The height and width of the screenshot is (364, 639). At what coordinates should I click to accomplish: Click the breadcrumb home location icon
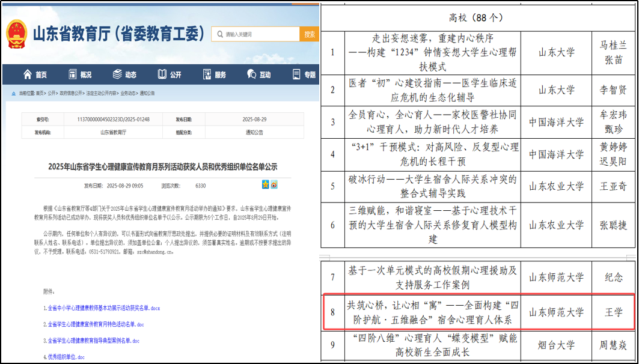[x=14, y=94]
